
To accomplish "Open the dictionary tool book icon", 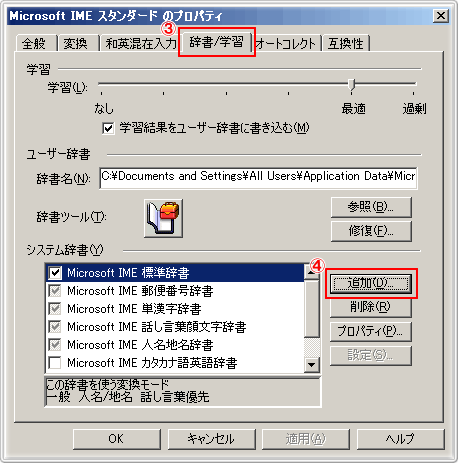I will pyautogui.click(x=163, y=218).
